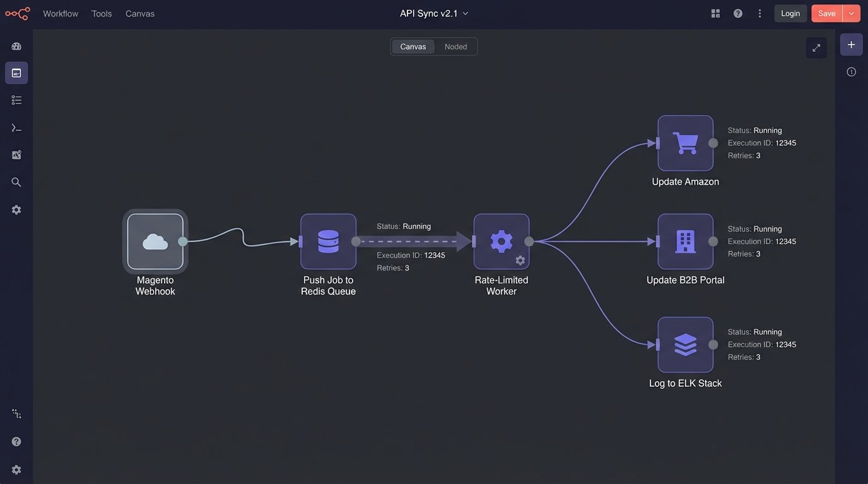The width and height of the screenshot is (868, 484).
Task: Open the Rate-Limited Worker node
Action: (x=501, y=240)
